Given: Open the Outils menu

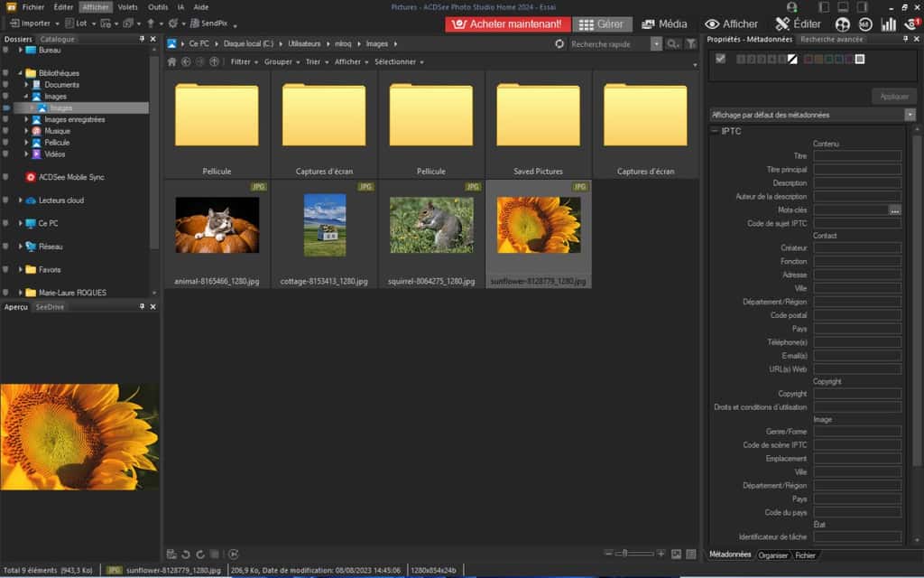Looking at the screenshot, I should 157,6.
